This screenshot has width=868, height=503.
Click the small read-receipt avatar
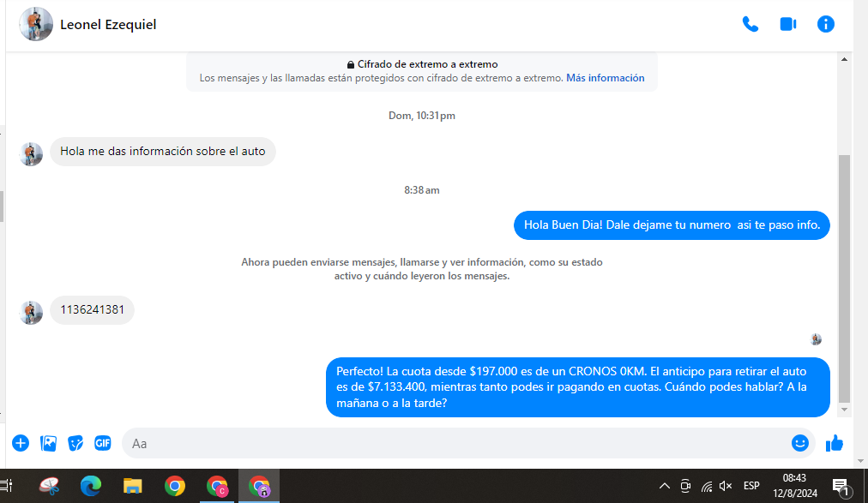(816, 339)
